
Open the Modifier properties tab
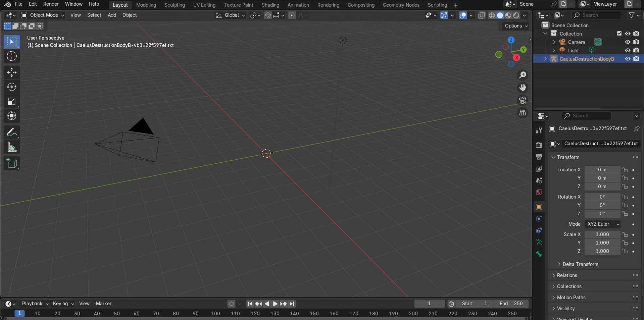tap(539, 231)
